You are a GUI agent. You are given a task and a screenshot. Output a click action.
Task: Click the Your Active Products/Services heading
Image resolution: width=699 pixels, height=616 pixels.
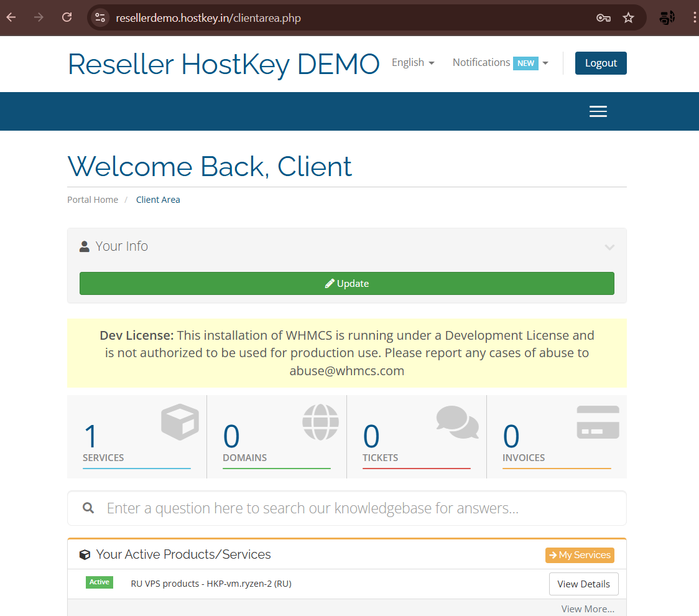coord(183,554)
